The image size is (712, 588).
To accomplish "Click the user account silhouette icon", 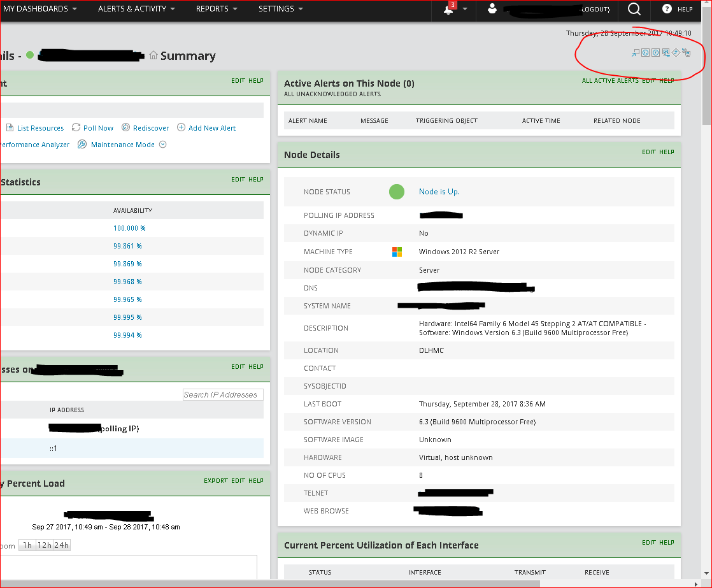I will tap(492, 9).
